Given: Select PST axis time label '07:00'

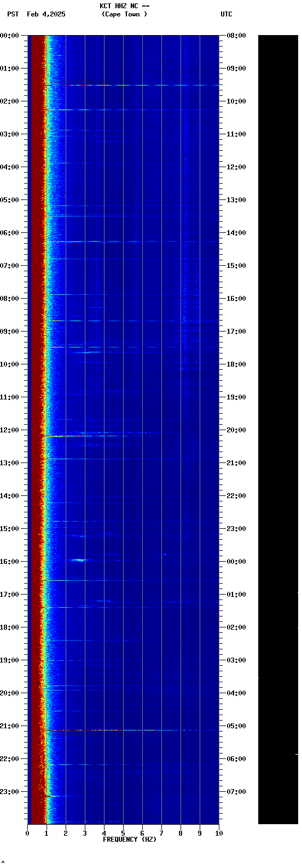Looking at the screenshot, I should pyautogui.click(x=10, y=266).
